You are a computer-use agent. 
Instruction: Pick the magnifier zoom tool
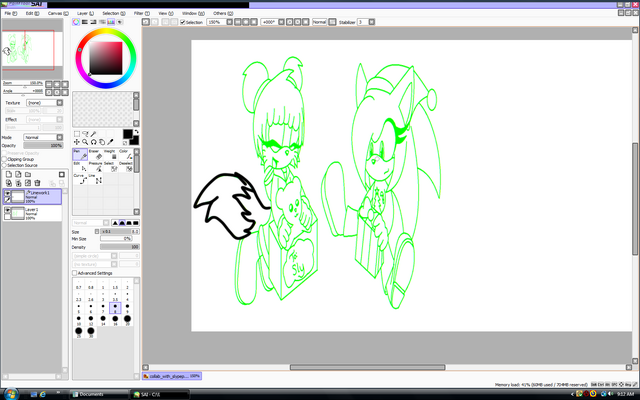pos(85,142)
